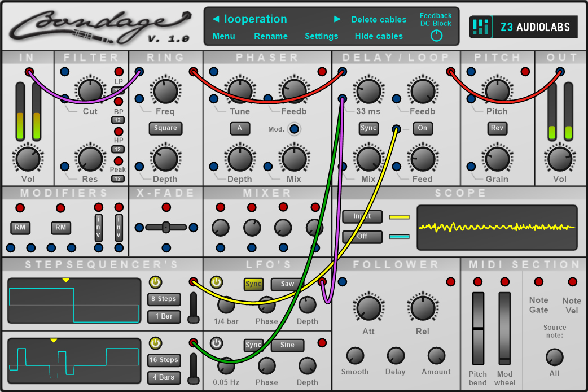Click the X-Fade horizontal slider
The image size is (588, 392).
[166, 227]
